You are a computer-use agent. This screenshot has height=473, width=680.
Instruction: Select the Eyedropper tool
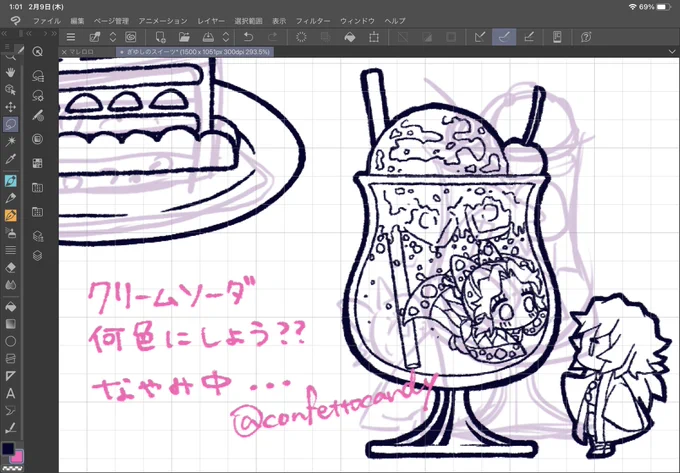pos(10,159)
